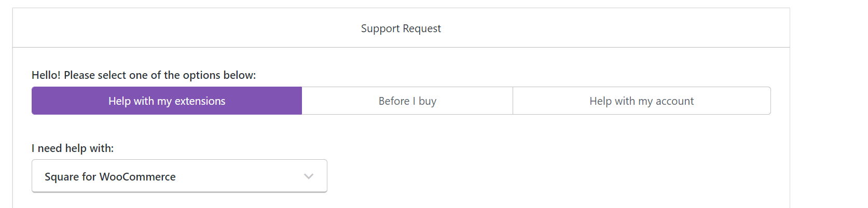The image size is (868, 208).
Task: Click the "Hello! Please select one" prompt text
Action: click(144, 75)
